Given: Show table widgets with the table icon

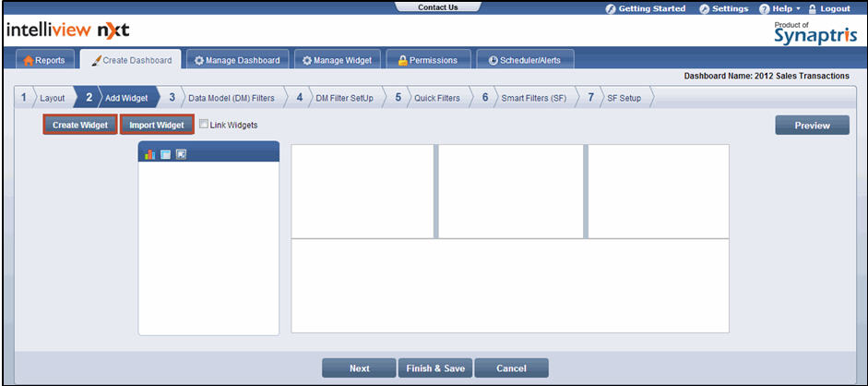Looking at the screenshot, I should click(x=165, y=154).
